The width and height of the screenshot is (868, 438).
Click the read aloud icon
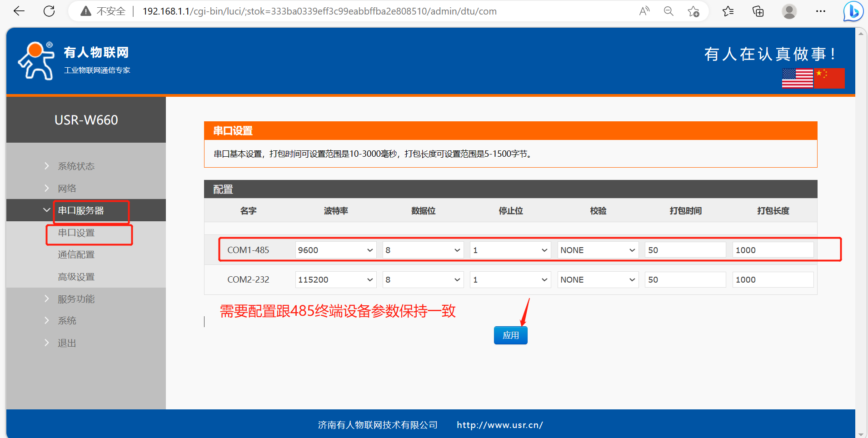(644, 11)
